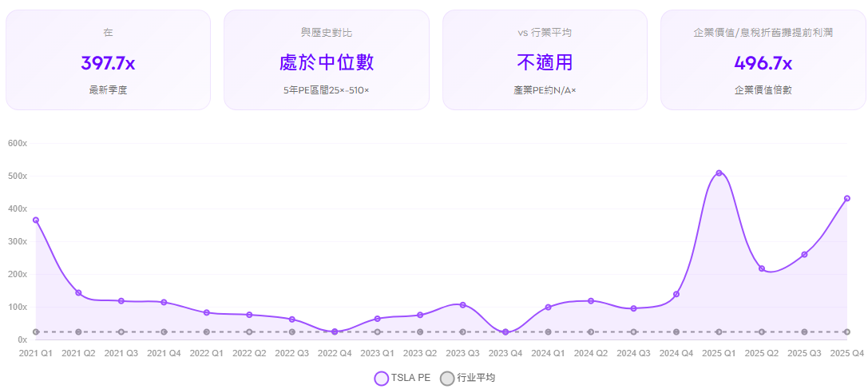This screenshot has height=389, width=868.
Task: Click the 300x y-axis label
Action: pyautogui.click(x=18, y=241)
